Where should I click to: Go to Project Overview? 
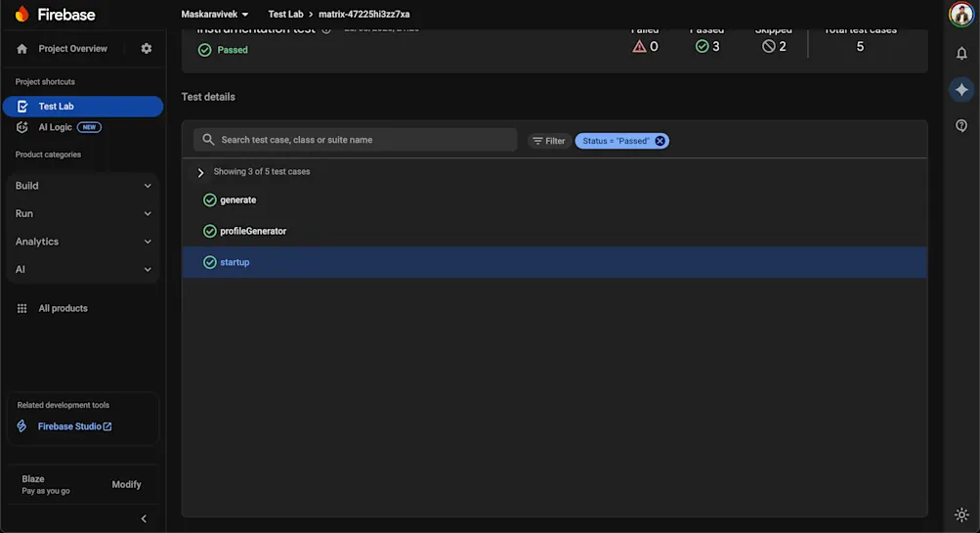coord(72,49)
